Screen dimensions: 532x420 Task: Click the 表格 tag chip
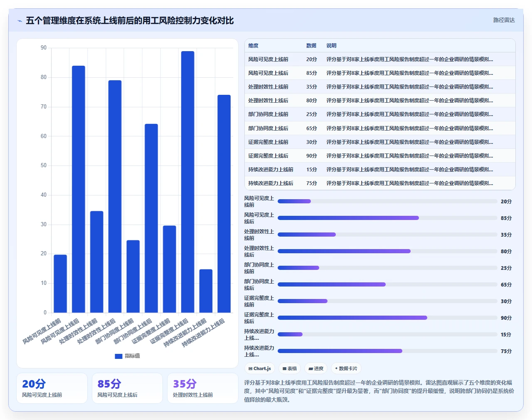coord(290,368)
